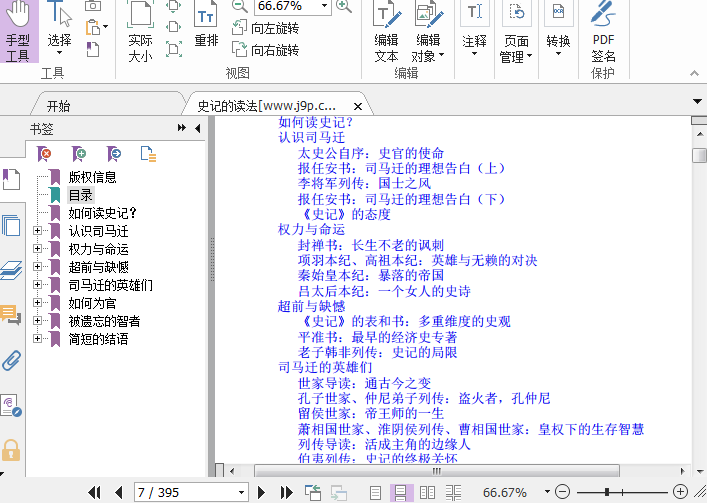The width and height of the screenshot is (707, 503).
Task: Enable single page view mode
Action: [x=375, y=493]
